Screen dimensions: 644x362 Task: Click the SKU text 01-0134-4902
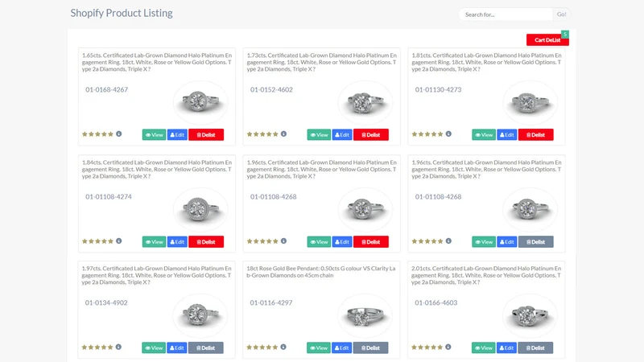[106, 302]
